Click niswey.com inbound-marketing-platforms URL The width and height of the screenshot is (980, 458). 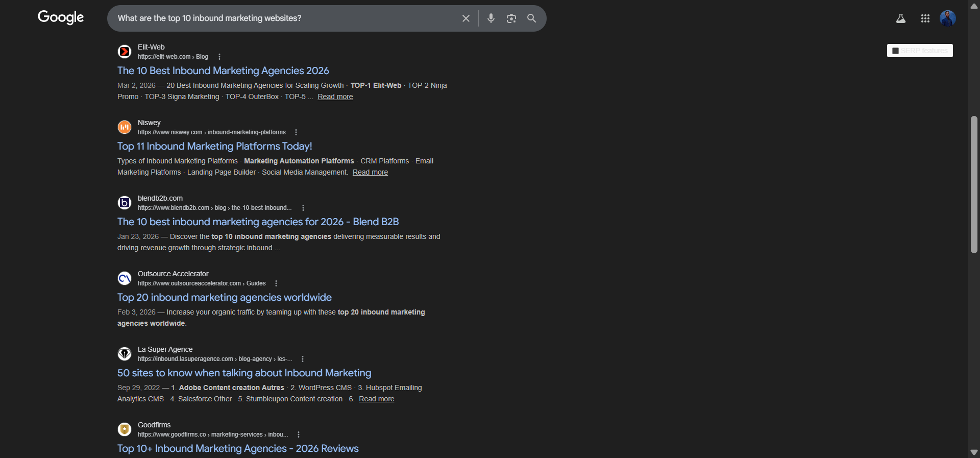pos(212,132)
